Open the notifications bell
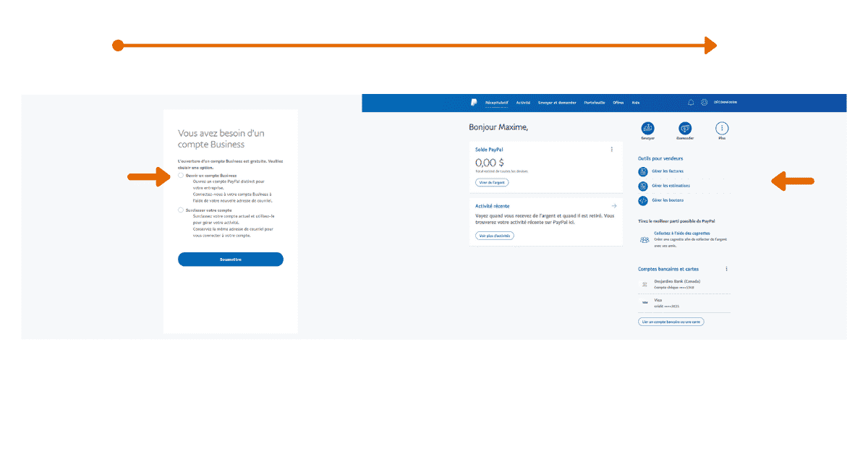Image resolution: width=868 pixels, height=454 pixels. coord(691,103)
